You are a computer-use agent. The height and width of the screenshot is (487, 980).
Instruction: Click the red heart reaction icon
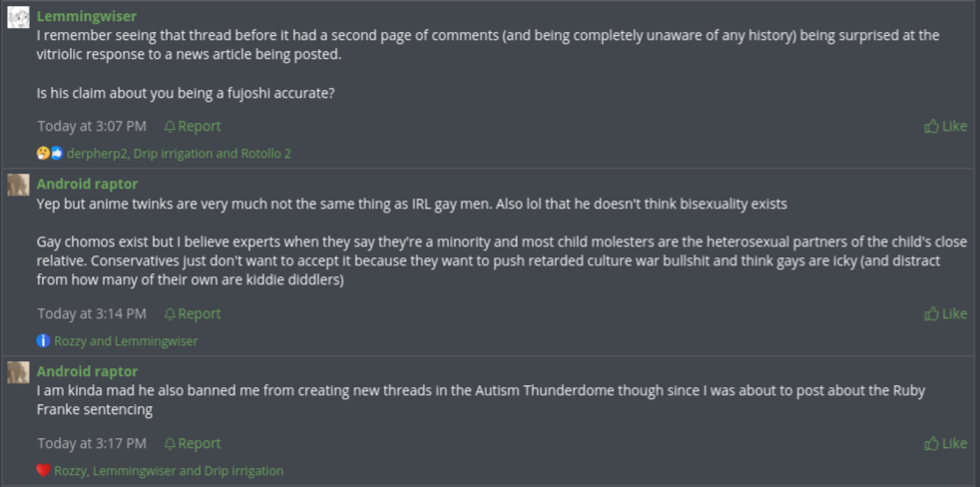43,471
